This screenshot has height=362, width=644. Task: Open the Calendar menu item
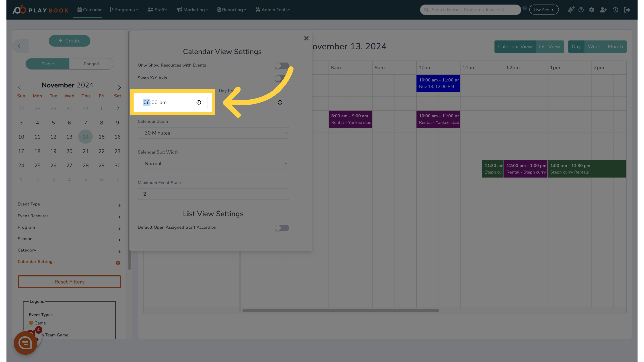click(89, 10)
